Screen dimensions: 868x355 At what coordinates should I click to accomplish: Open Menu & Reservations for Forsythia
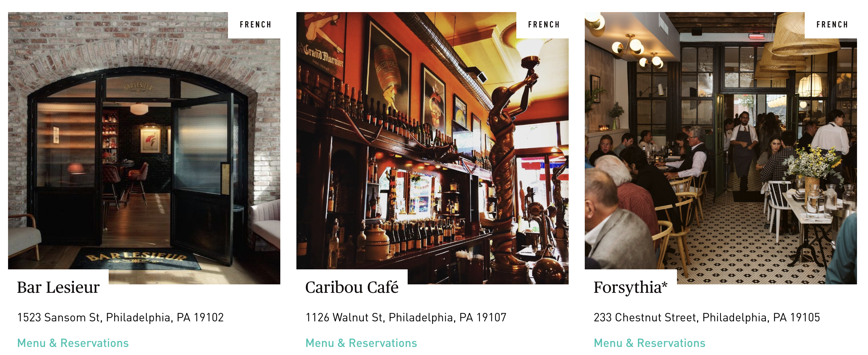[650, 343]
